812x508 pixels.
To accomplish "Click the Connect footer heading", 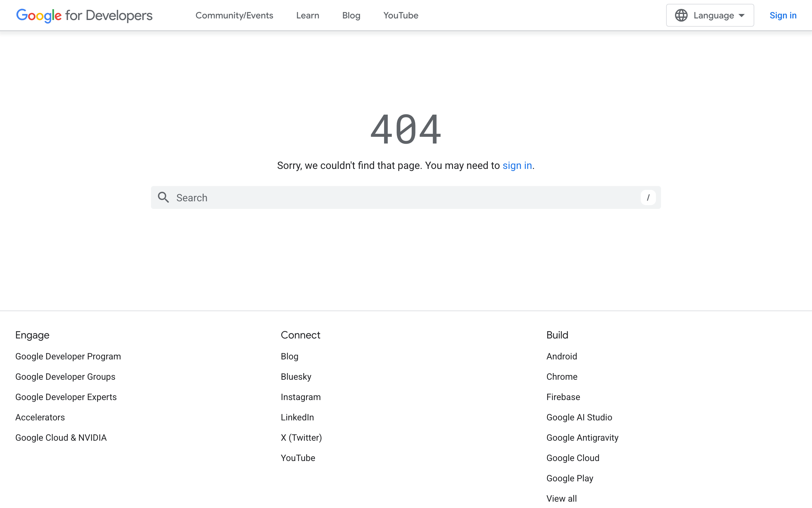I will click(x=300, y=335).
